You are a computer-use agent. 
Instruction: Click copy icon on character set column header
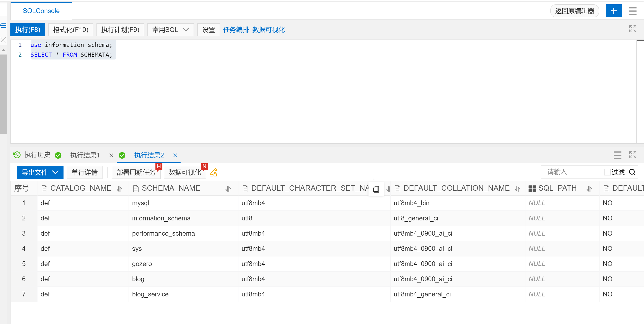pos(376,189)
